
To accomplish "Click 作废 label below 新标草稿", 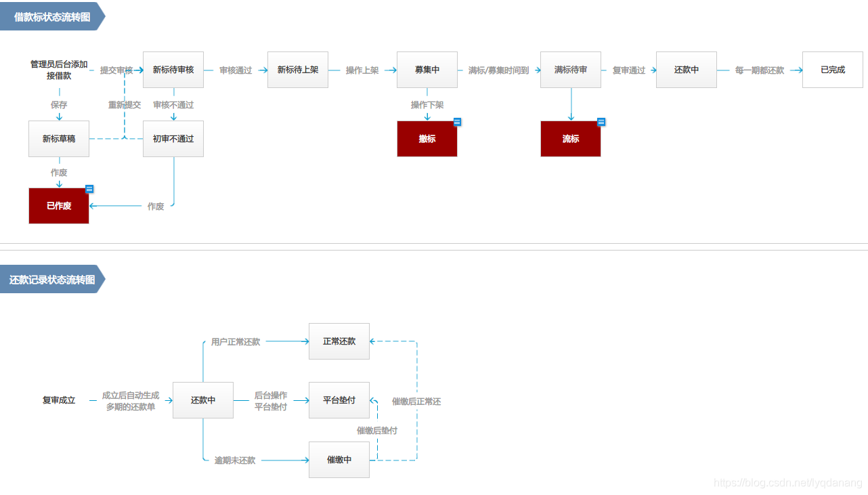I will 59,173.
